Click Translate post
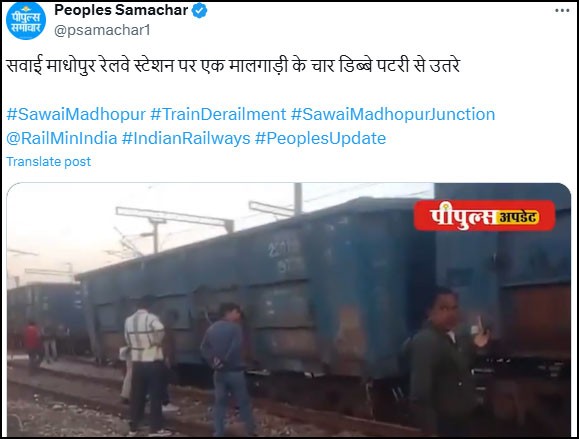Screen dimensions: 579x439 coord(49,162)
